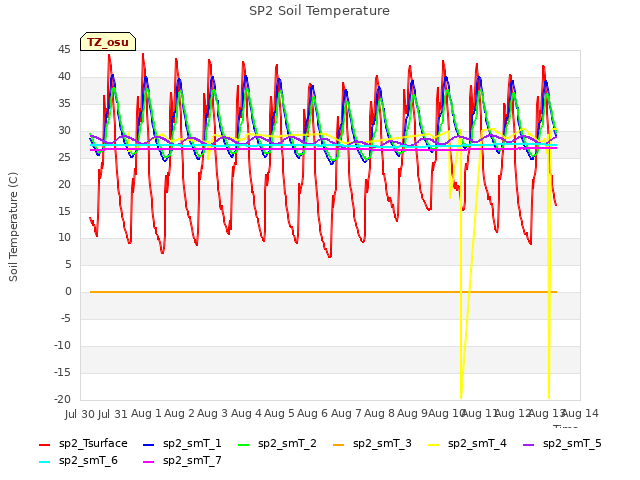Click the -10 y-axis tick label
640x480 pixels.
coord(62,345)
